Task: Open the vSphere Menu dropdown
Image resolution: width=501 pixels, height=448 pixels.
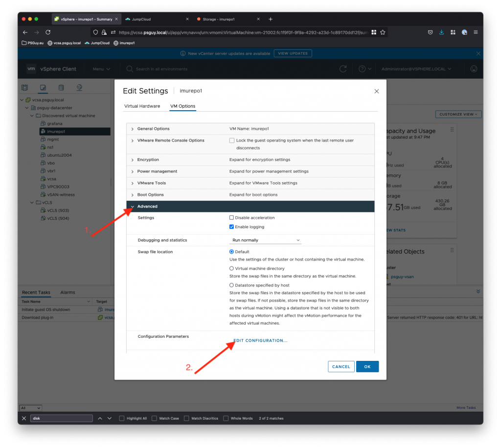Action: [101, 69]
